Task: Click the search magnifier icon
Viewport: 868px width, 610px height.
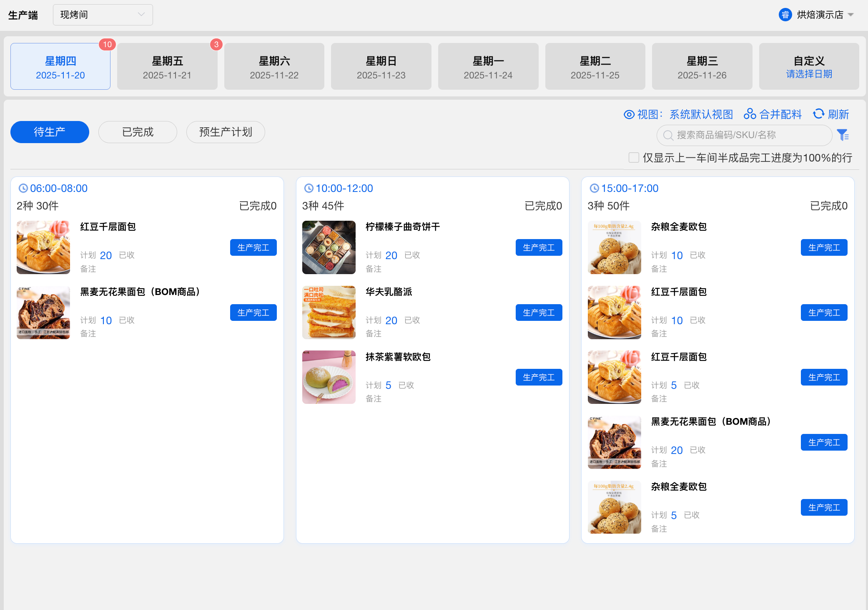Action: click(x=668, y=135)
